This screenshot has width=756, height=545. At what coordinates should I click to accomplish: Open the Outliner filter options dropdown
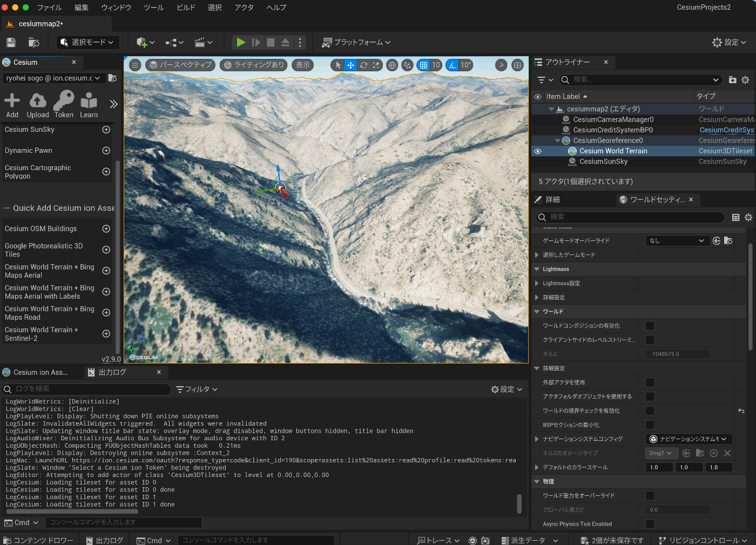coord(545,80)
